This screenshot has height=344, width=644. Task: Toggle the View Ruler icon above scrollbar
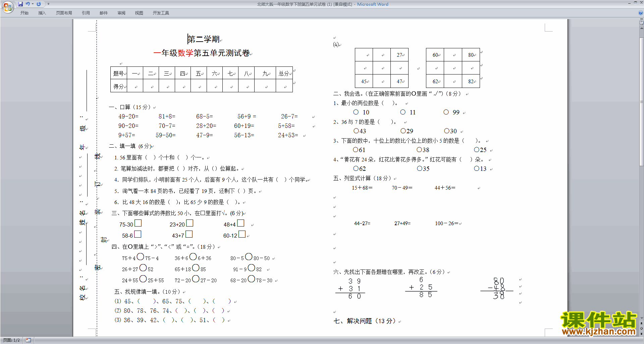(642, 23)
